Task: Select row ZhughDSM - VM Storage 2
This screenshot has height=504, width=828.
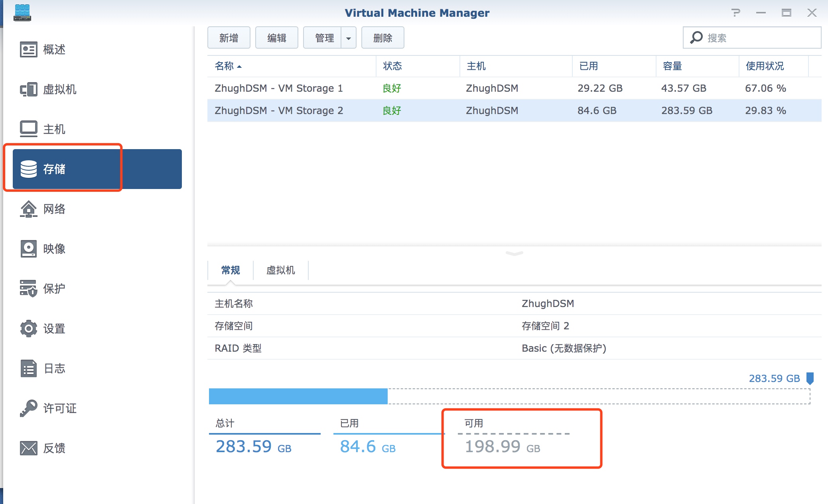Action: 514,110
